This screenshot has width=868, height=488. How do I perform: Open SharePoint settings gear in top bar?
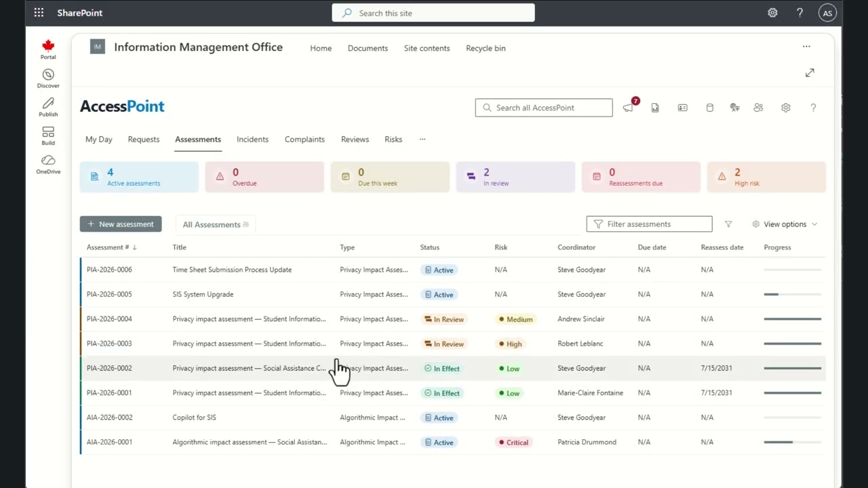772,13
